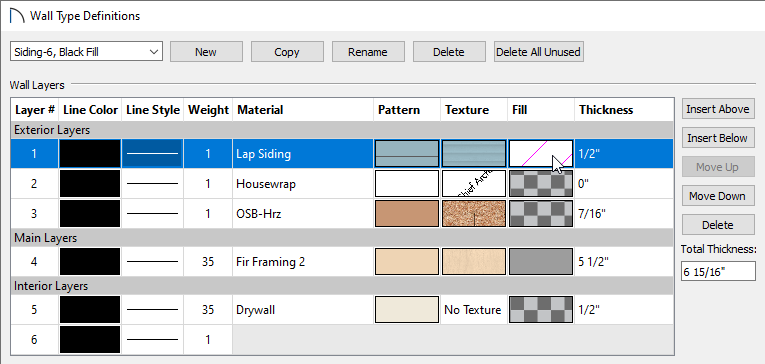
Task: Select line style for Drywall layer
Action: tap(153, 310)
